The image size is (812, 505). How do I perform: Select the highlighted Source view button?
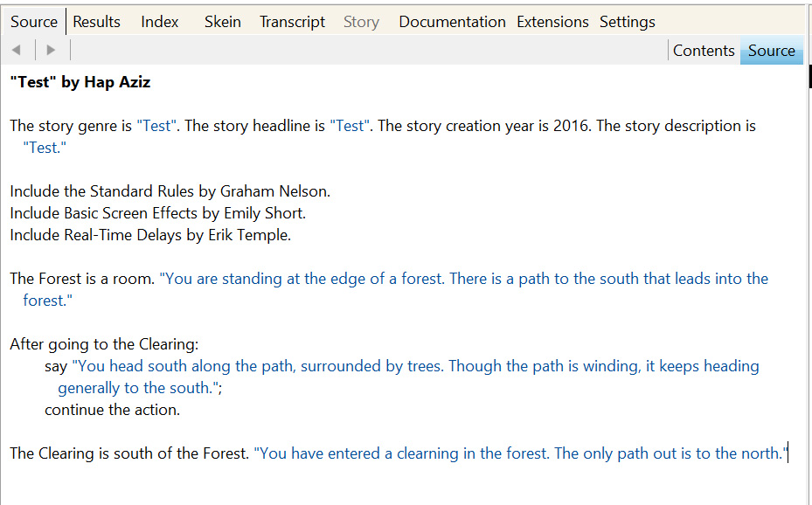click(x=771, y=51)
